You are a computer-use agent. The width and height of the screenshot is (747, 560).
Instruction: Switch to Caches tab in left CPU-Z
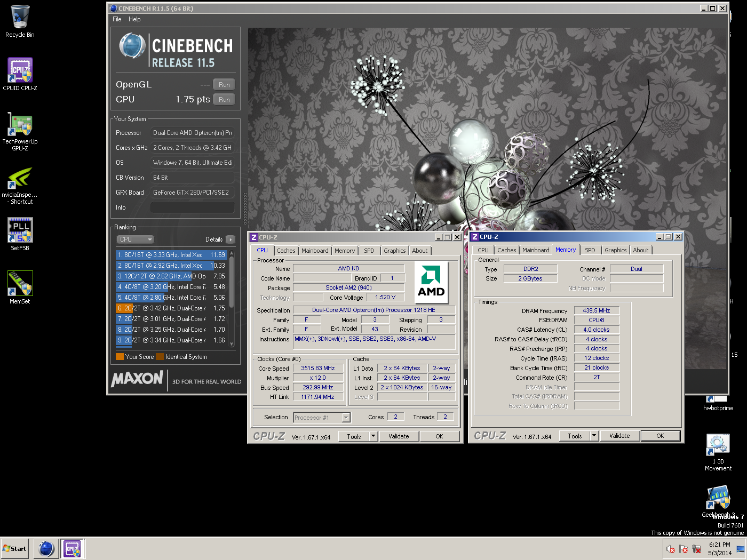pyautogui.click(x=285, y=251)
